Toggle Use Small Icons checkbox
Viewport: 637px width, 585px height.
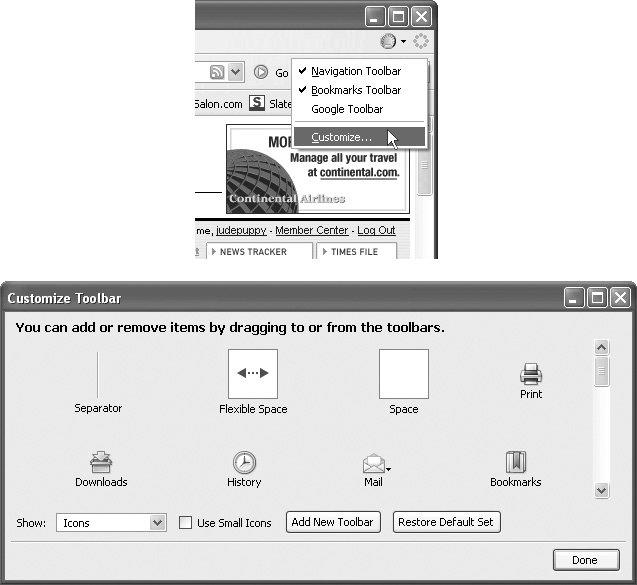[x=185, y=522]
